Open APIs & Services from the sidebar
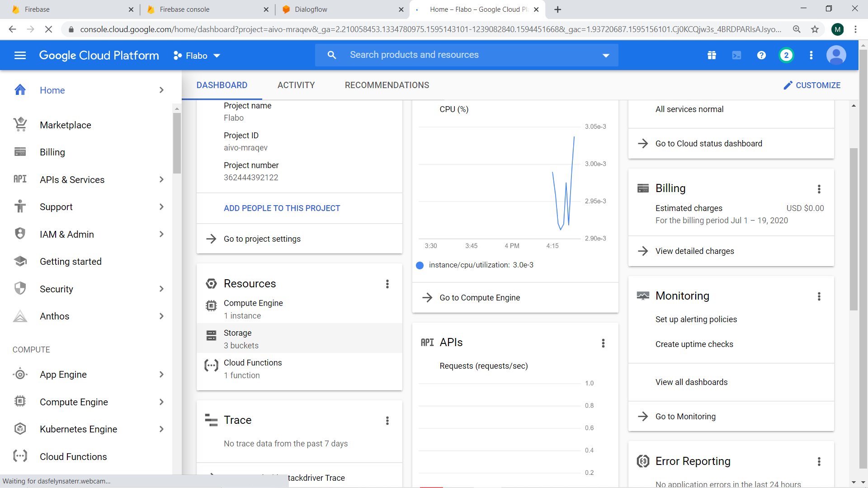The height and width of the screenshot is (488, 868). pos(72,179)
